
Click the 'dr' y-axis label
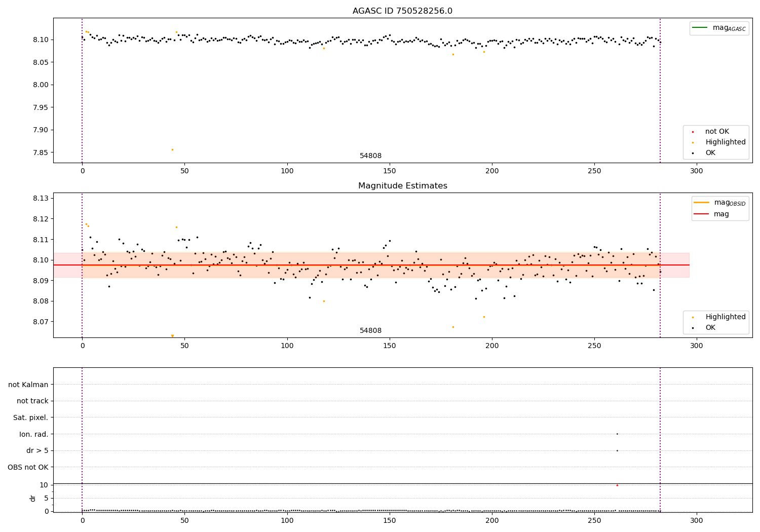pos(33,498)
